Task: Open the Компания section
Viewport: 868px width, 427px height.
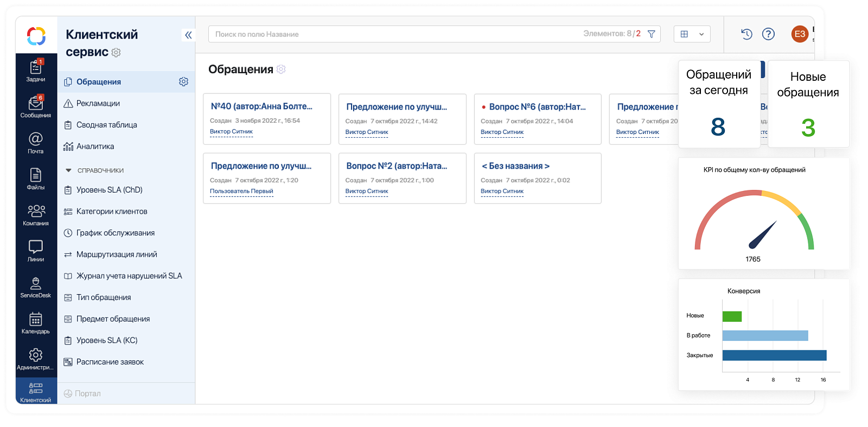Action: click(36, 215)
